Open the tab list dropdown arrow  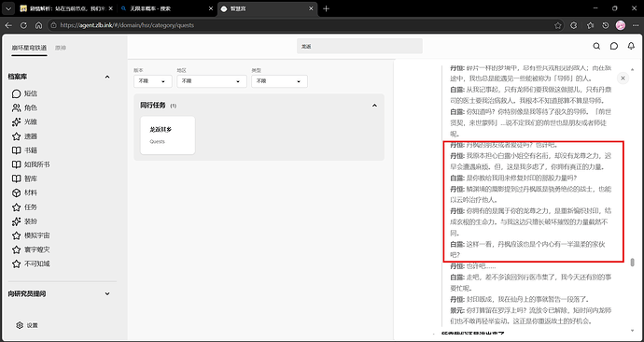point(8,8)
